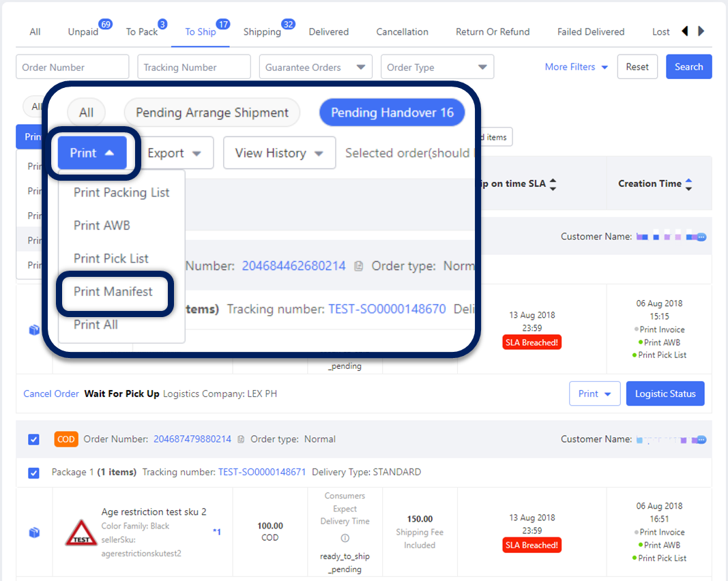Screen dimensions: 728x581
Task: Click the TEST warning triangle product image
Action: point(81,530)
